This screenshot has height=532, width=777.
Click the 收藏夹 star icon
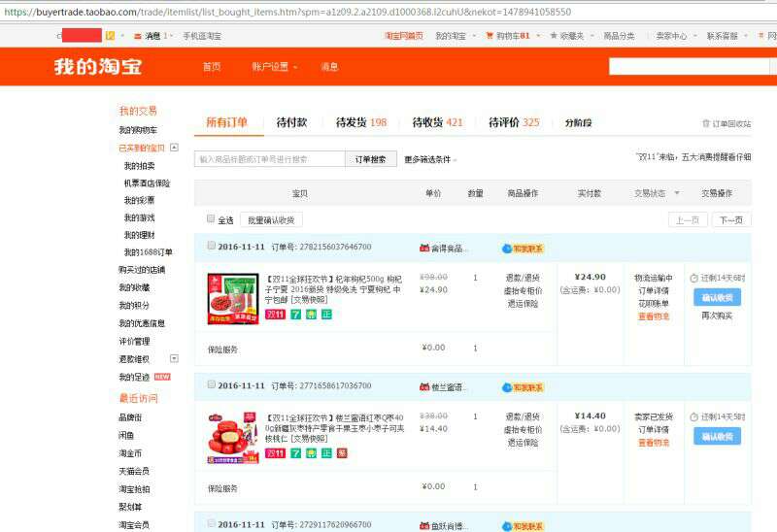coord(554,36)
